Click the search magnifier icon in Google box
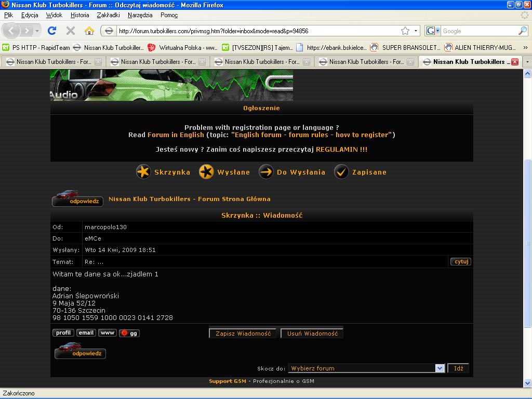The image size is (532, 399). point(522,31)
